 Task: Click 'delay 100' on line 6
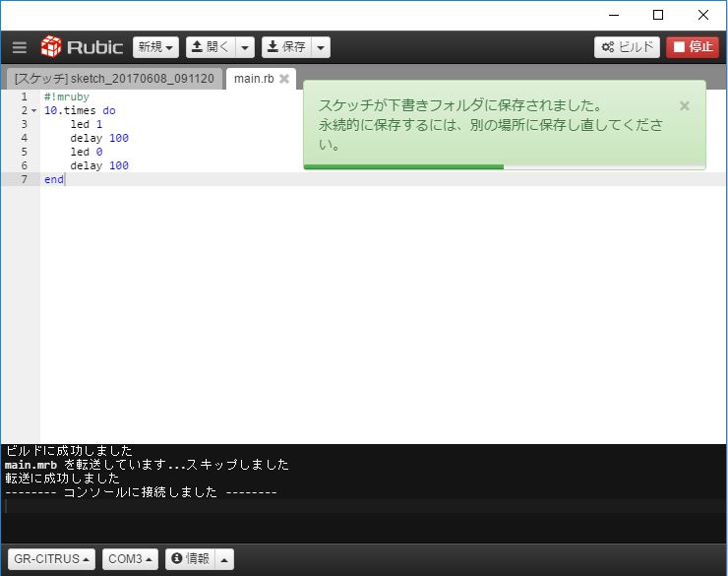tap(99, 165)
